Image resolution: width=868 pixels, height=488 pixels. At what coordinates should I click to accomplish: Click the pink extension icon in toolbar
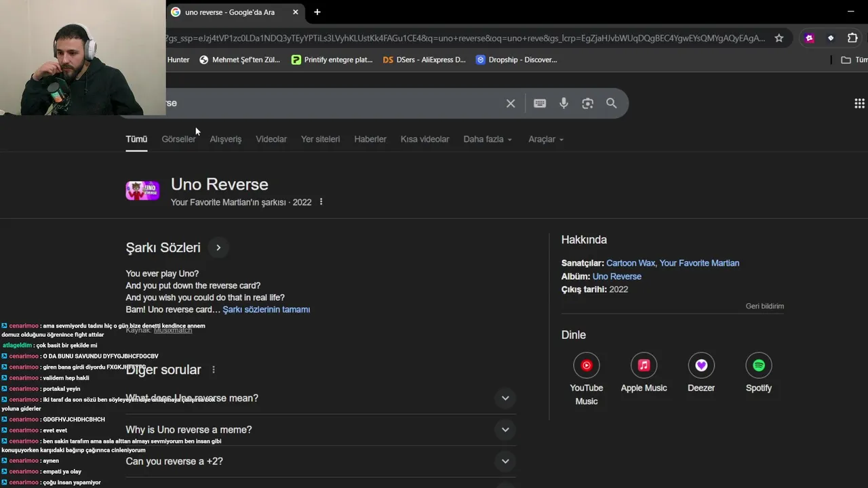[x=809, y=38]
